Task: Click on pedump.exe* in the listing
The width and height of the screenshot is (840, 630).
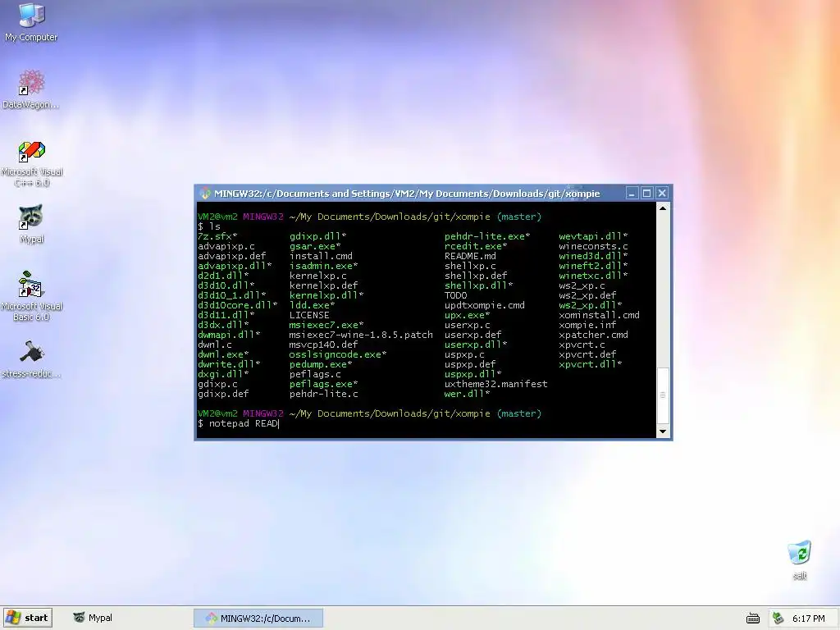Action: tap(321, 364)
